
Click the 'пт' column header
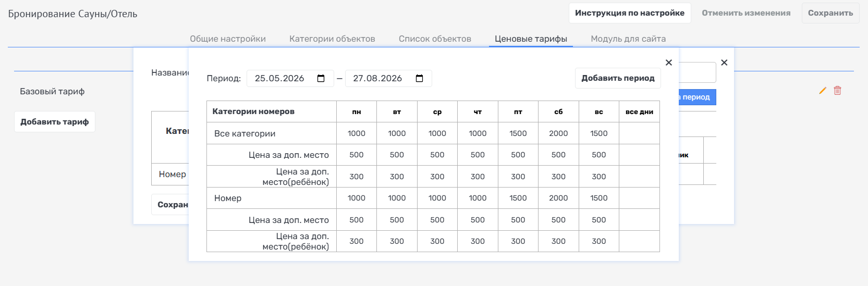pyautogui.click(x=518, y=111)
